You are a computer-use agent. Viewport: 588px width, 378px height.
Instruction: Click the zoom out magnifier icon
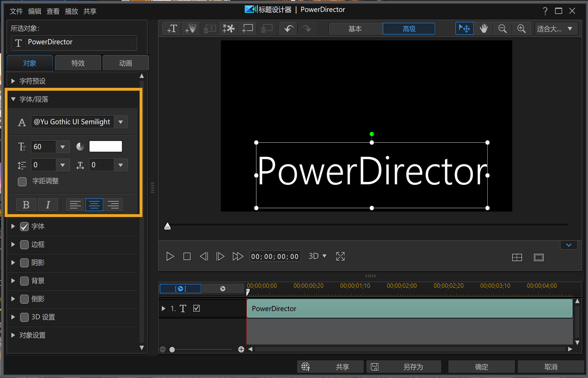pos(502,29)
